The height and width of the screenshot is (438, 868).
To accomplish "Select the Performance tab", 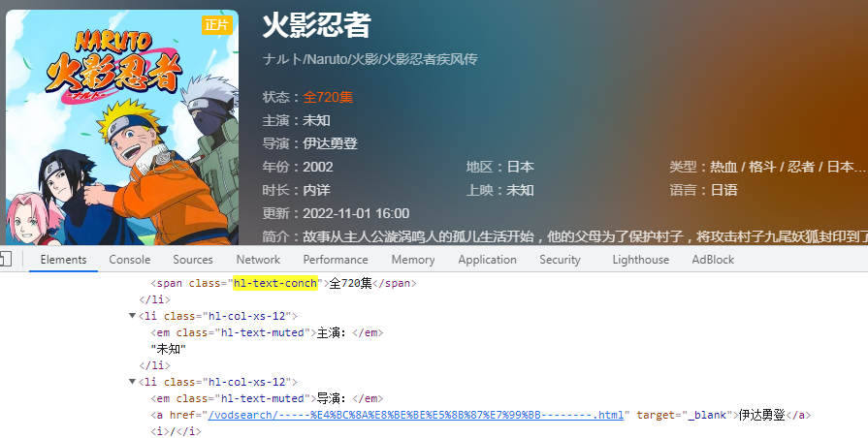I will 336,260.
